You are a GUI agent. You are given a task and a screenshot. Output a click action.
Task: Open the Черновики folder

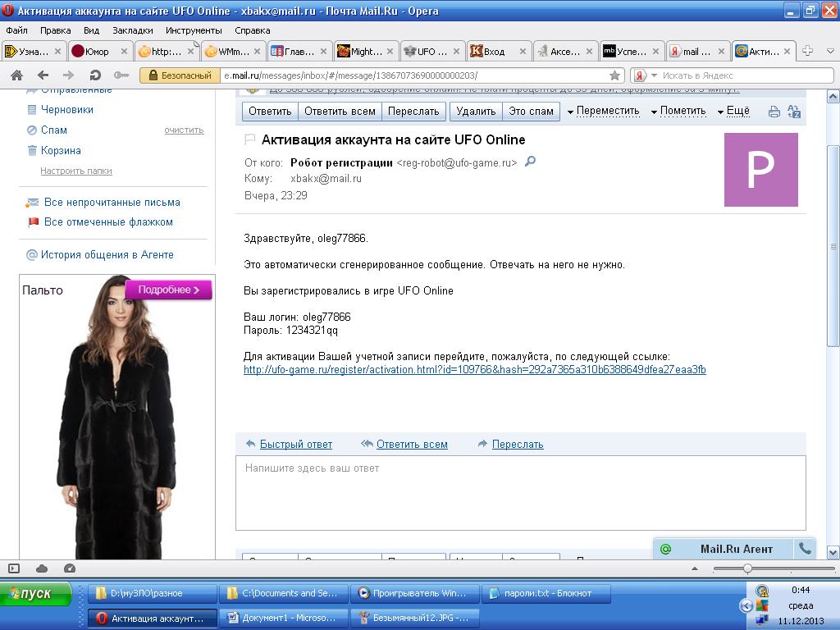pos(67,109)
